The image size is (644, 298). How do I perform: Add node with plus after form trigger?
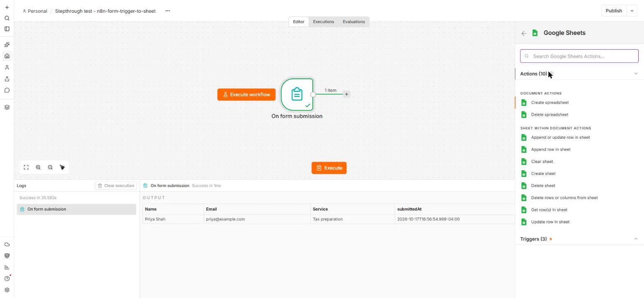coord(347,94)
